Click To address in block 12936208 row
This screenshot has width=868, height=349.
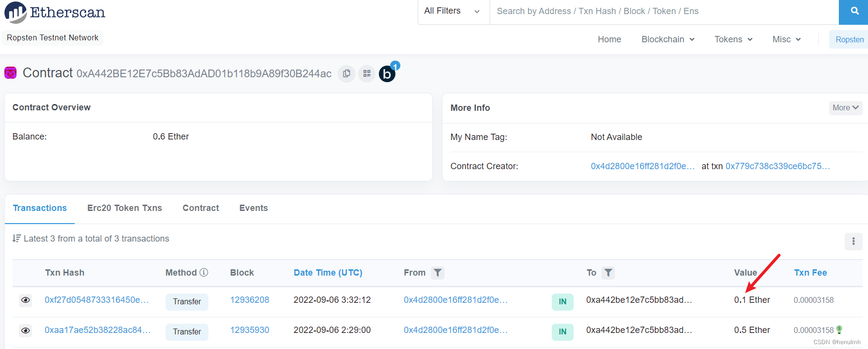coord(639,300)
